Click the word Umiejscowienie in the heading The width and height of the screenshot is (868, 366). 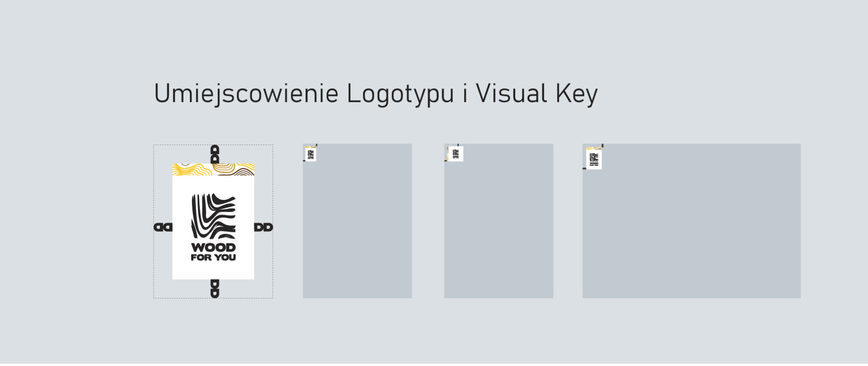pos(246,94)
